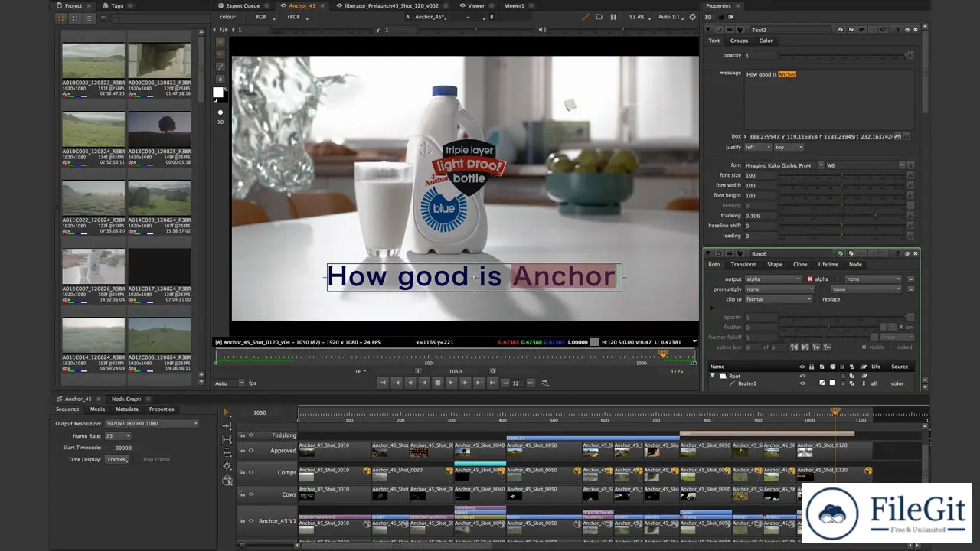Click the white foreground paint color swatch
The height and width of the screenshot is (551, 980).
218,93
